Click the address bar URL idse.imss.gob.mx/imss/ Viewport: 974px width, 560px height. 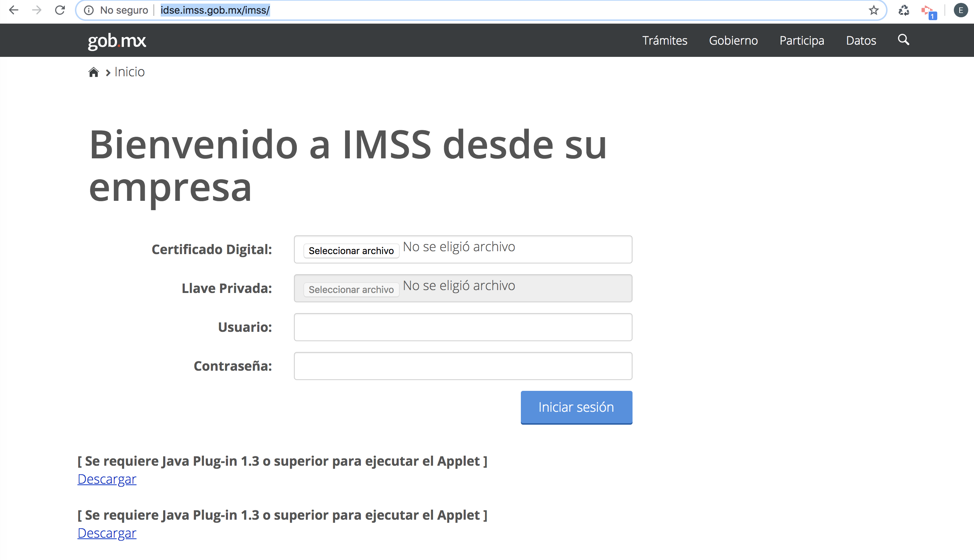[215, 10]
